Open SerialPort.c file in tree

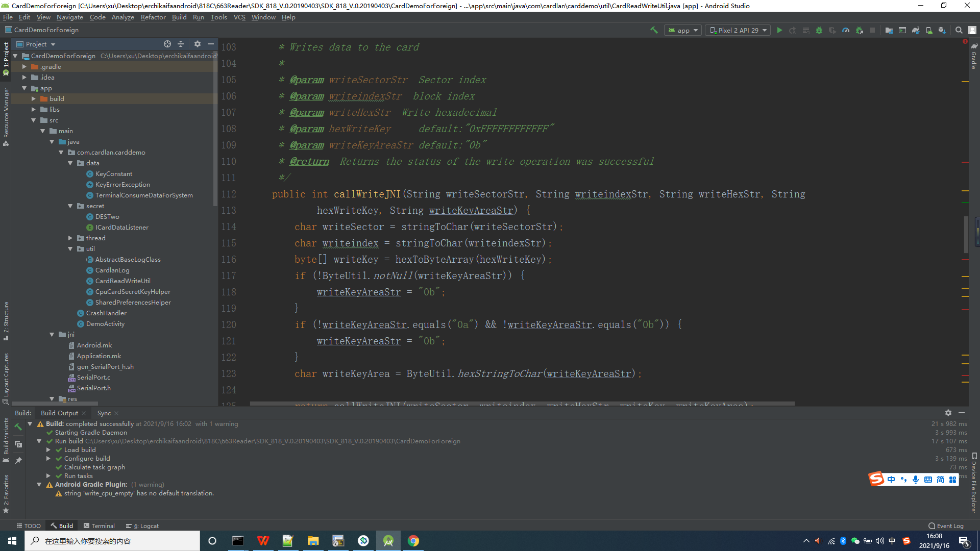point(93,377)
